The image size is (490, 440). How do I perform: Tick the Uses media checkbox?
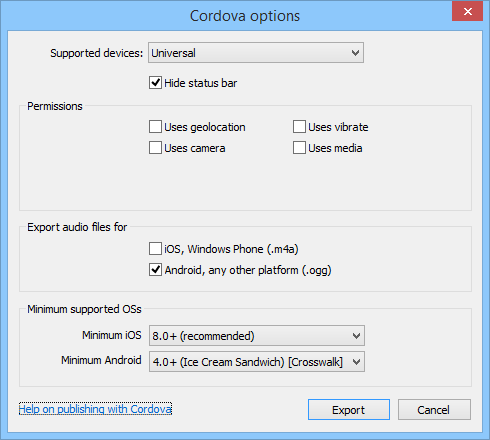(299, 148)
